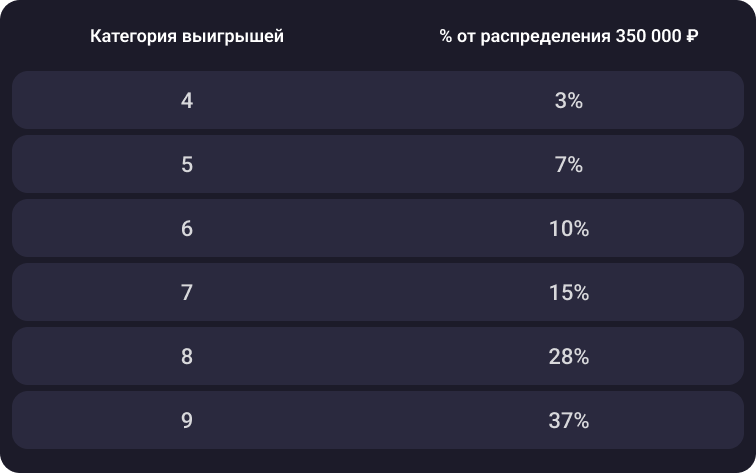Click the 10% distribution value
Screen dimensions: 756x473
(x=568, y=228)
